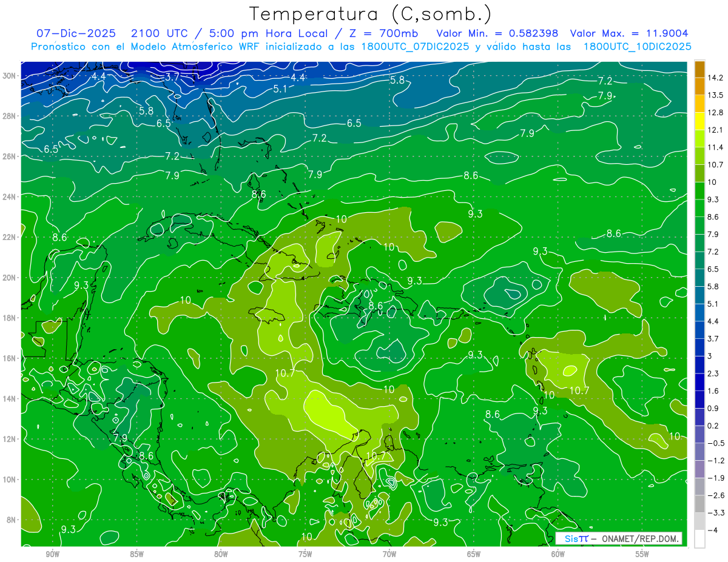Click the color scale label -3.3
This screenshot has height=562, width=728.
coord(716,513)
